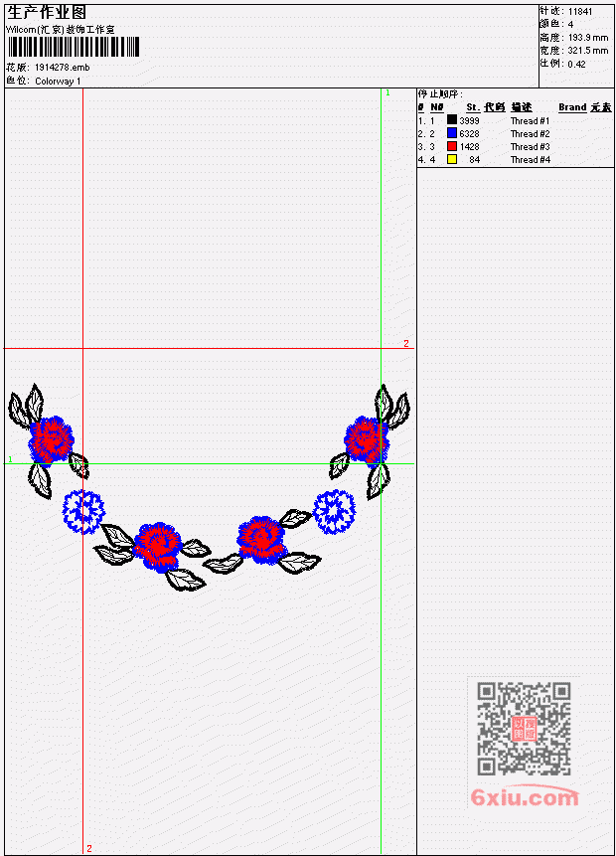616x856 pixels.
Task: Click the N# column header
Action: click(x=436, y=107)
